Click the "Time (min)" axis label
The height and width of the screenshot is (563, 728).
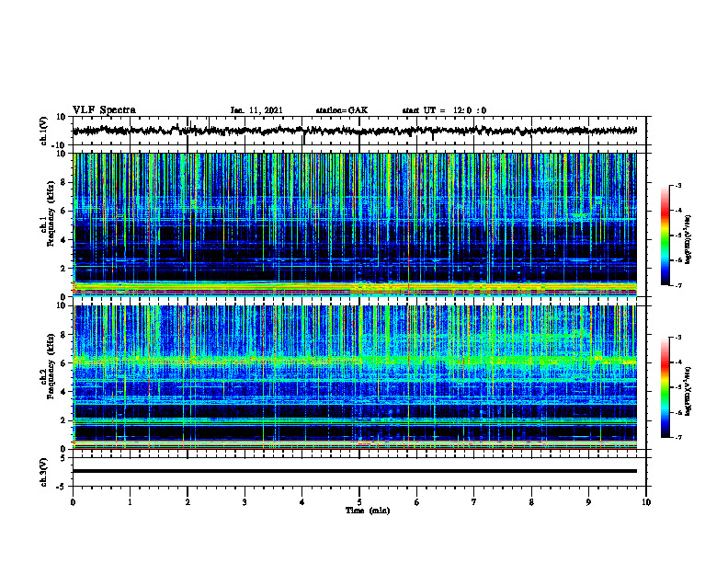coord(368,511)
